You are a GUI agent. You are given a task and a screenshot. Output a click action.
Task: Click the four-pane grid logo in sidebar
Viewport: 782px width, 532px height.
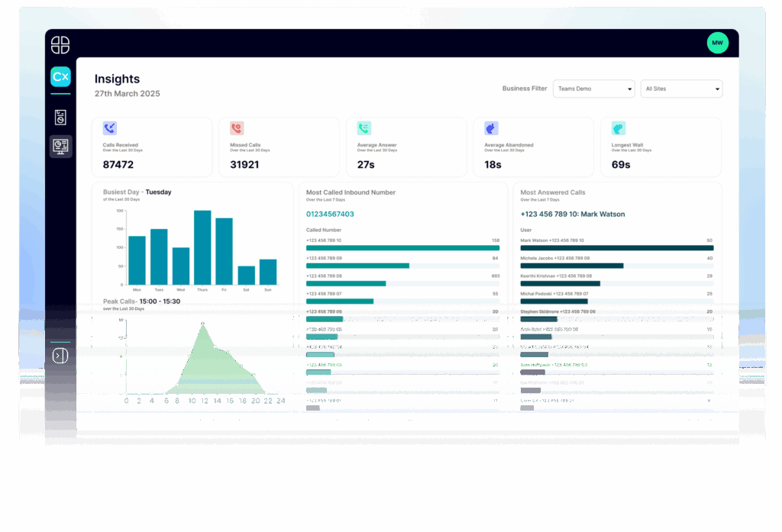(60, 45)
